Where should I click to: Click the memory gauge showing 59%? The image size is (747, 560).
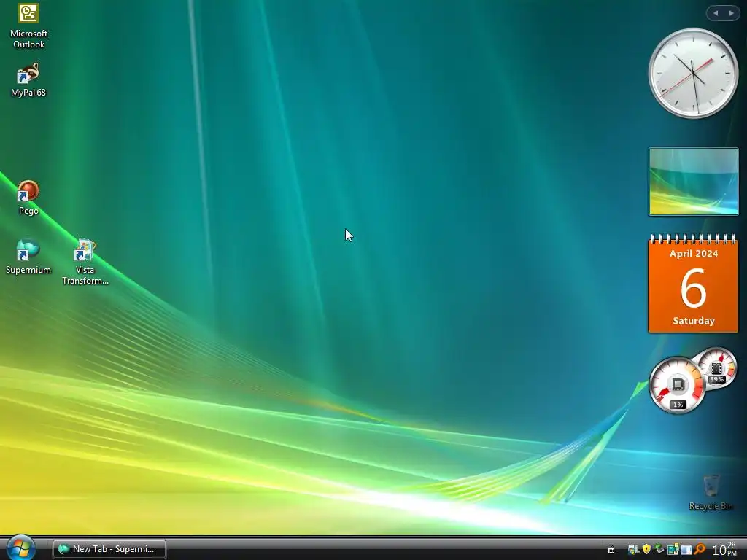pos(717,368)
